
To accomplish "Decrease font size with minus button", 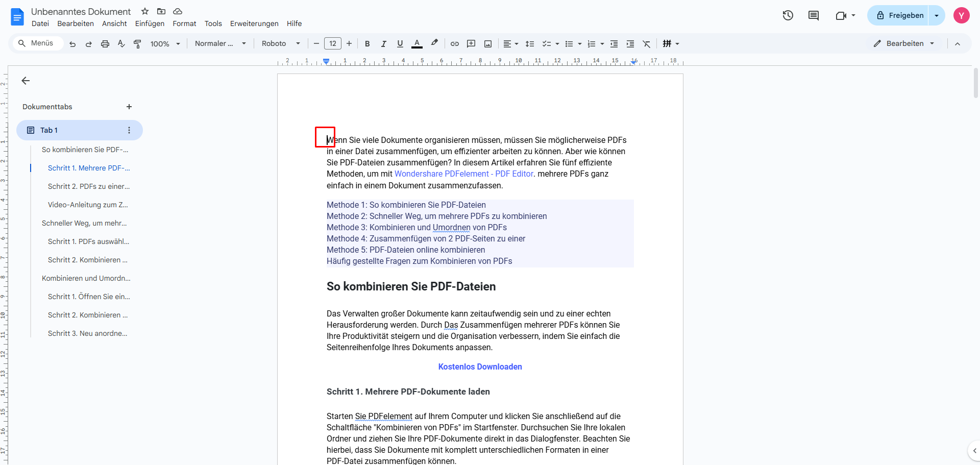I will [316, 44].
